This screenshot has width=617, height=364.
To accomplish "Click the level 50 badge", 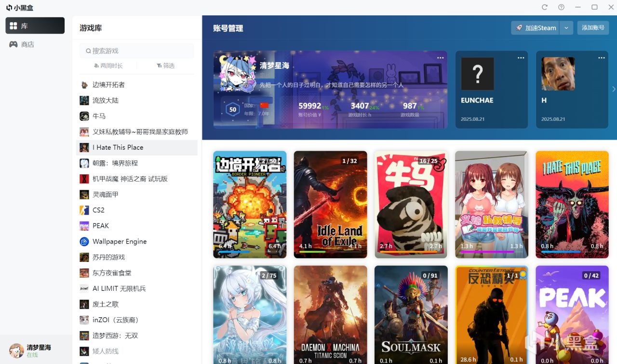I will coord(233,109).
